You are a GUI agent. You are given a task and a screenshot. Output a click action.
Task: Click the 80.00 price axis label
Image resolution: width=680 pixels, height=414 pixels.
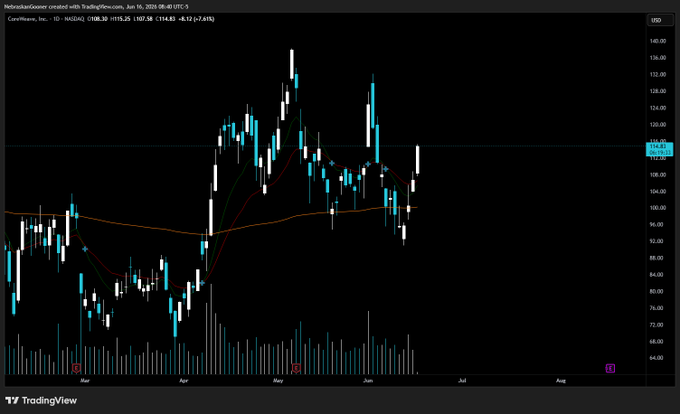[x=656, y=291]
